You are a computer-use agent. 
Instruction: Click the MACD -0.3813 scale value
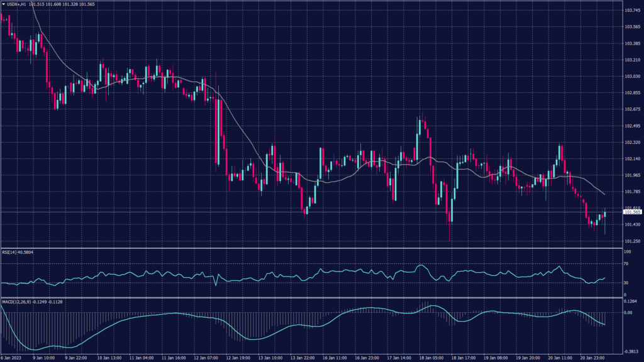click(631, 351)
